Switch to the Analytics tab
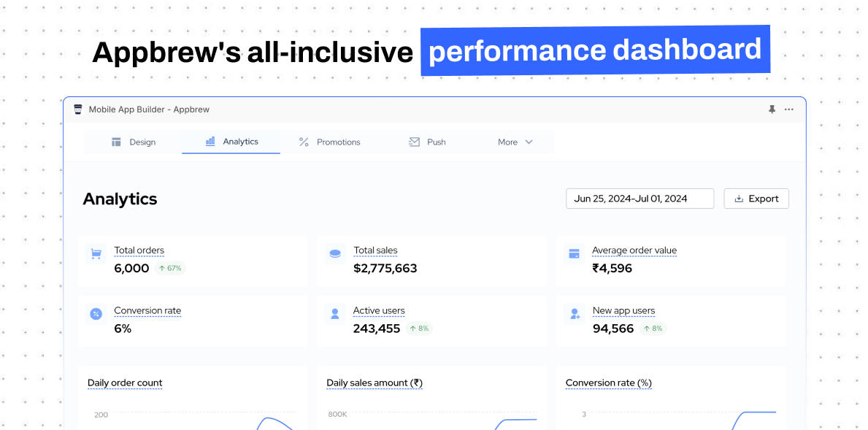 pyautogui.click(x=231, y=142)
